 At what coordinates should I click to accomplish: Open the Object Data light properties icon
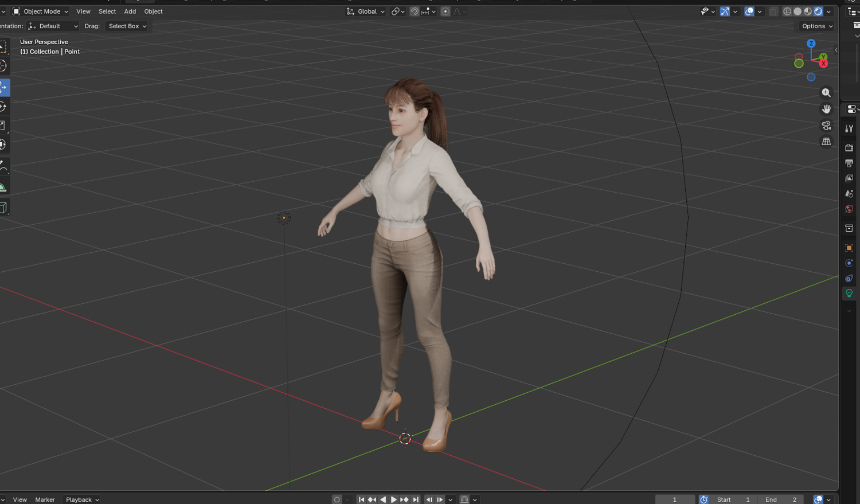(x=849, y=293)
